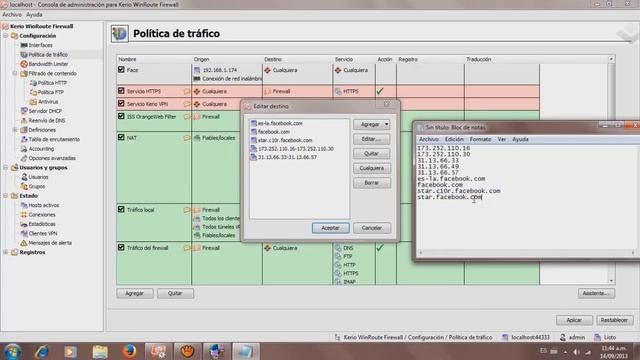Open the Conexiones icon
The width and height of the screenshot is (640, 360).
click(24, 214)
